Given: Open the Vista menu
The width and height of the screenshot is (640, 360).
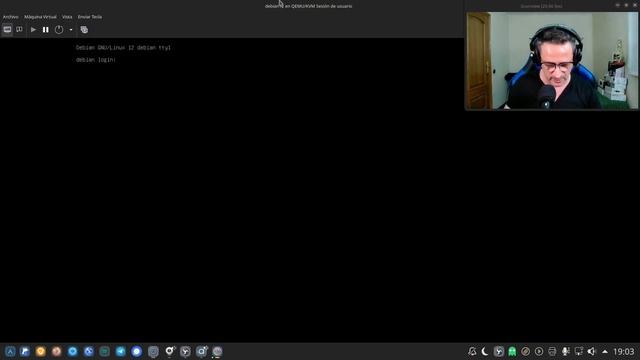Looking at the screenshot, I should click(67, 17).
